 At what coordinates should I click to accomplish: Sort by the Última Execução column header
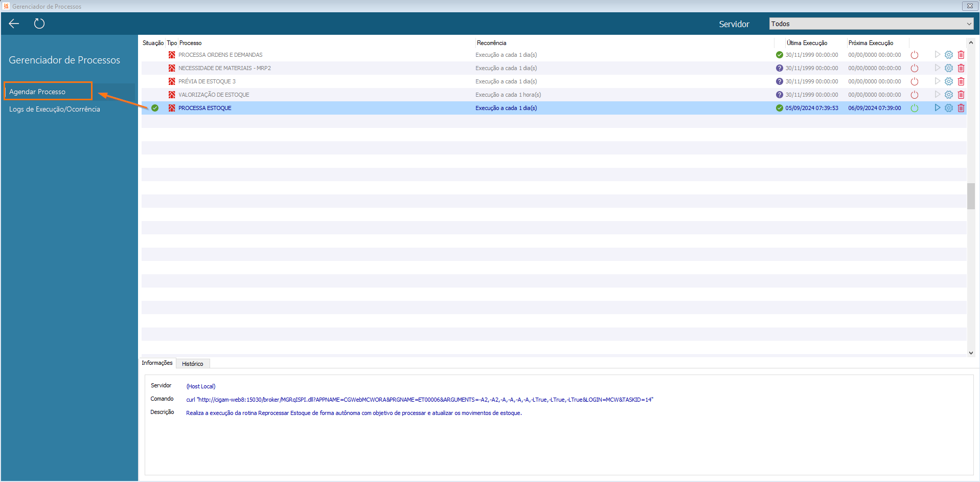point(807,43)
